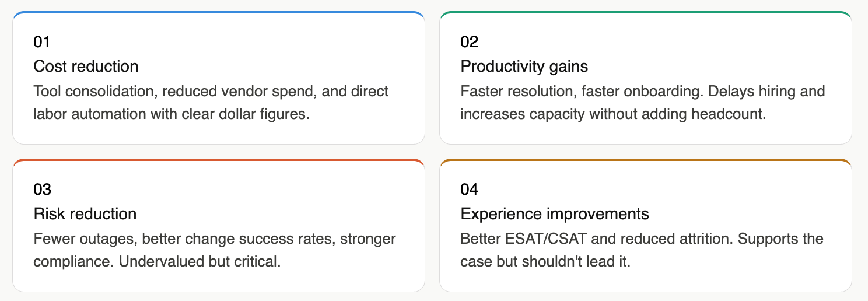The image size is (868, 301).
Task: Click the green top border of card 02
Action: [645, 12]
